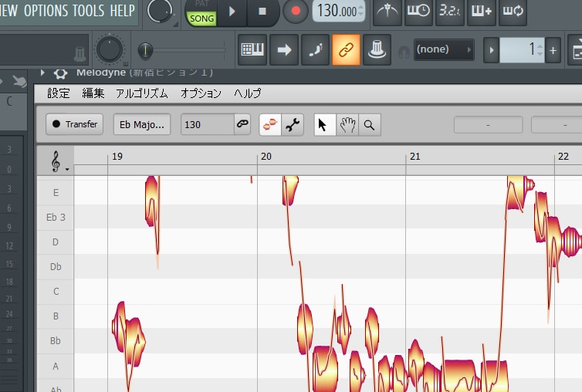Click the main pitch slider handle
Viewport: 582px width, 392px height.
[145, 50]
